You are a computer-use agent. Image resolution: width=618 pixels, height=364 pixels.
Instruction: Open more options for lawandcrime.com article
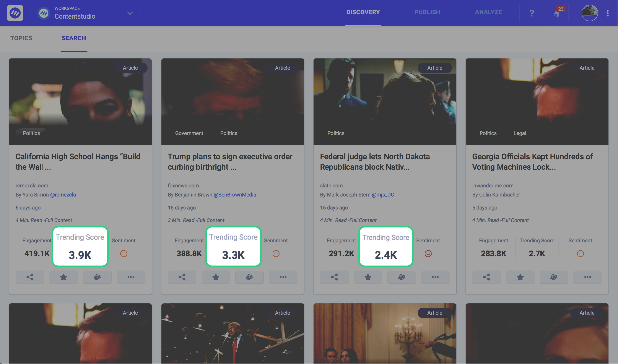coord(587,277)
